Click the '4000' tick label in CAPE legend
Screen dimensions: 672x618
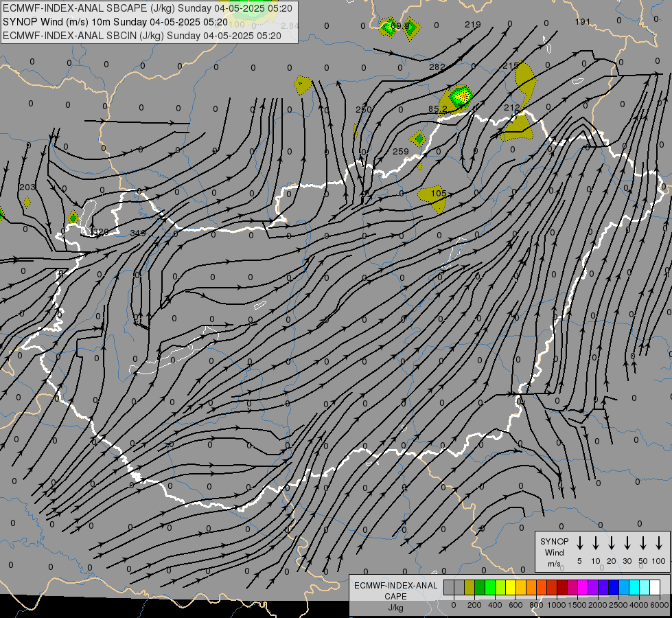(639, 605)
